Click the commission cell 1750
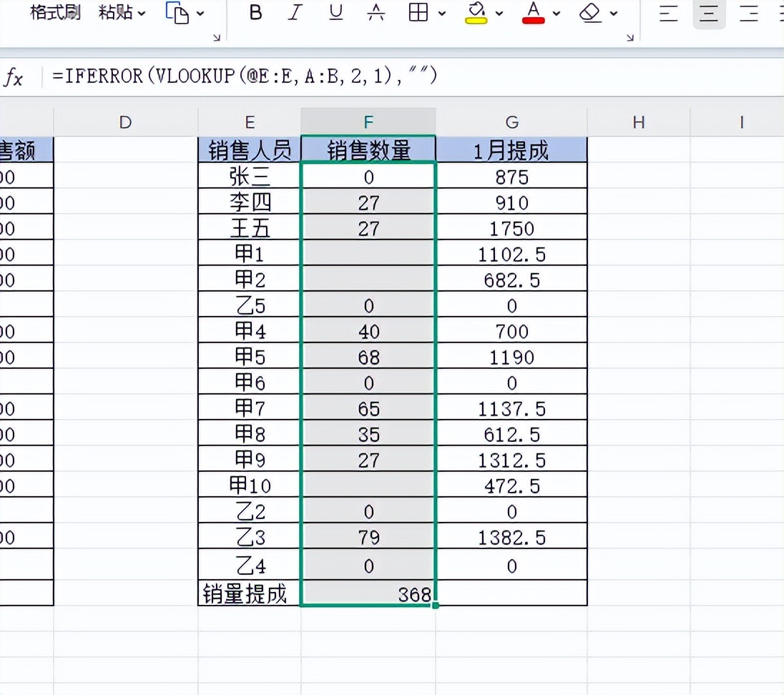Image resolution: width=784 pixels, height=695 pixels. point(511,227)
